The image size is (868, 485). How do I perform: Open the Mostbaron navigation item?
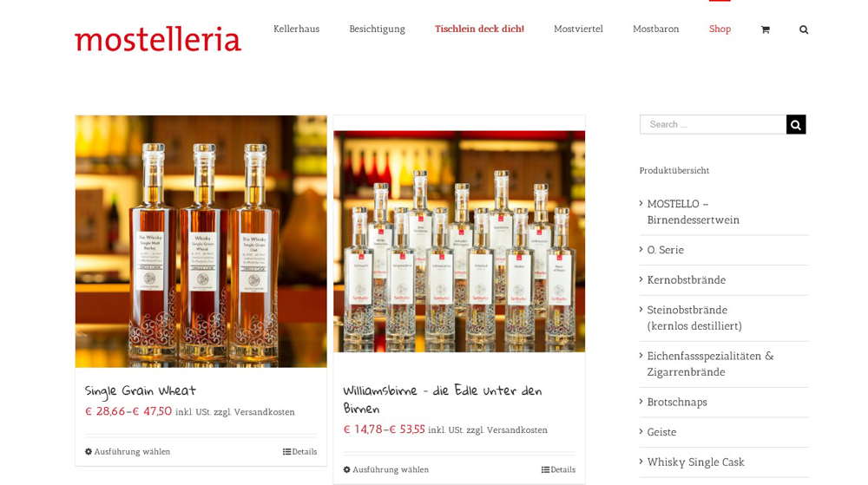click(656, 29)
